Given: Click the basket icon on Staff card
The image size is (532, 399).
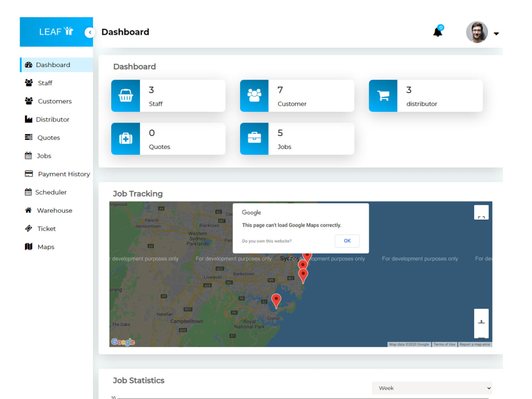Looking at the screenshot, I should (x=126, y=96).
